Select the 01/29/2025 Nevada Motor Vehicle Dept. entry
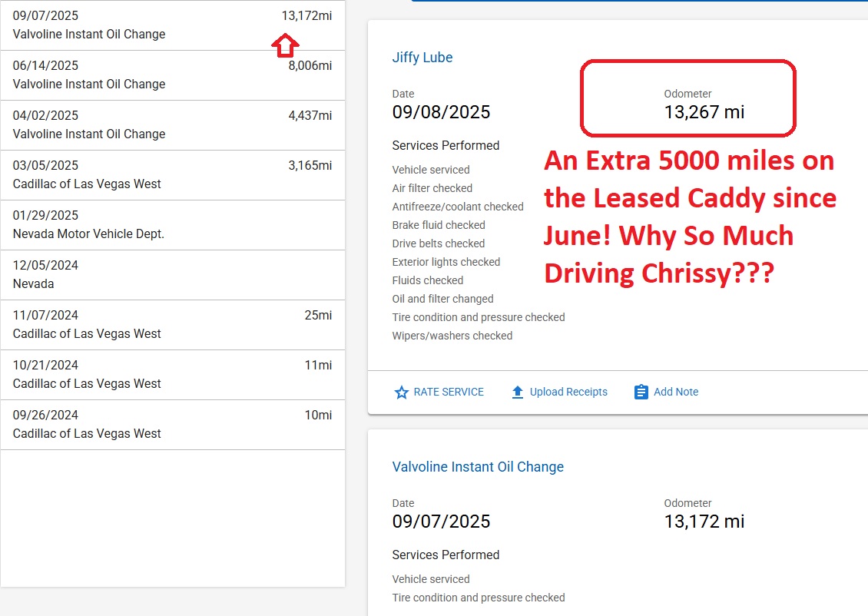 click(x=173, y=225)
